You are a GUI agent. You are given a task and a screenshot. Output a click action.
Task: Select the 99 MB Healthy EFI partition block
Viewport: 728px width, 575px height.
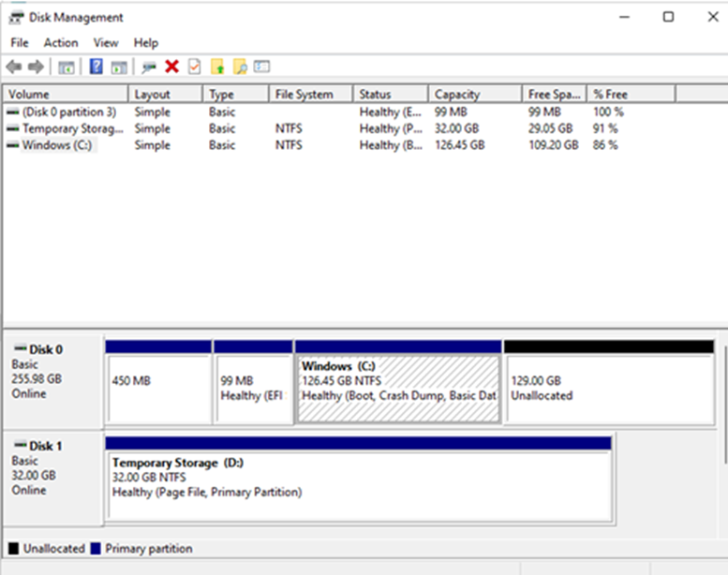pos(253,383)
